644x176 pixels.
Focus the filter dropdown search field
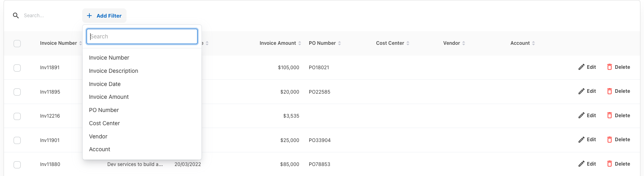tap(142, 36)
